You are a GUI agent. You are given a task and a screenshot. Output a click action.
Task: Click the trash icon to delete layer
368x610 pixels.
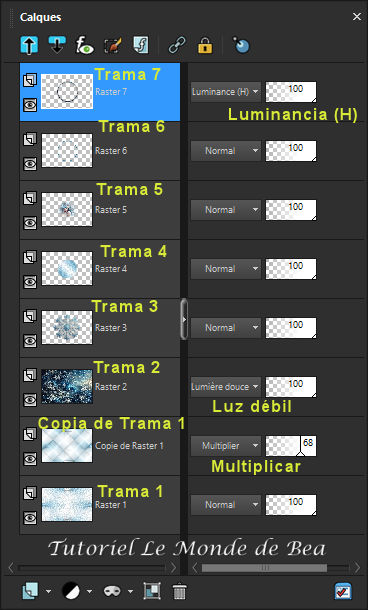click(179, 591)
